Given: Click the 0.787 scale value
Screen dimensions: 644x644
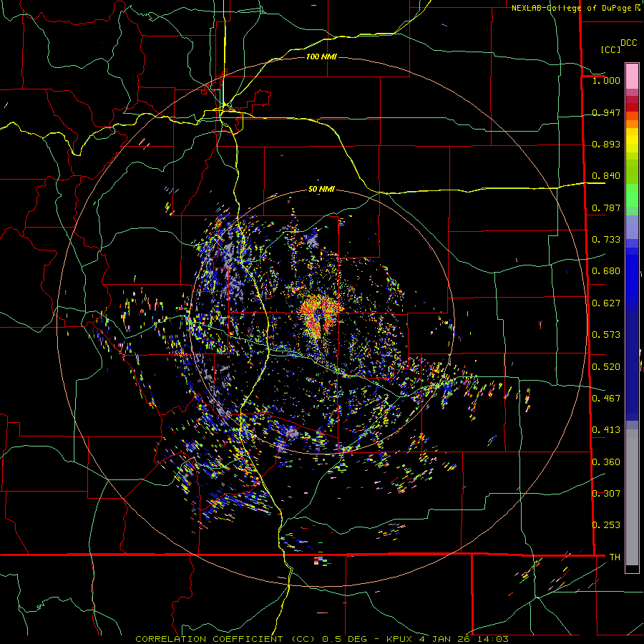Looking at the screenshot, I should [606, 208].
